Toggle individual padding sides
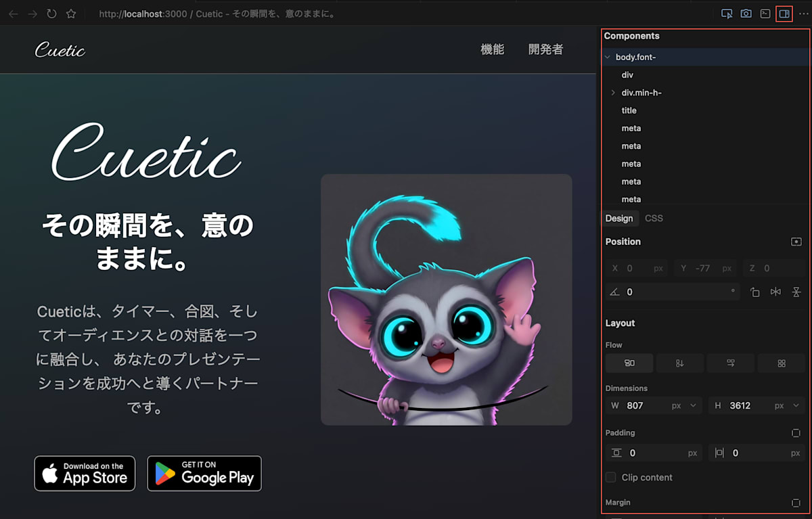This screenshot has height=519, width=812. coord(796,433)
